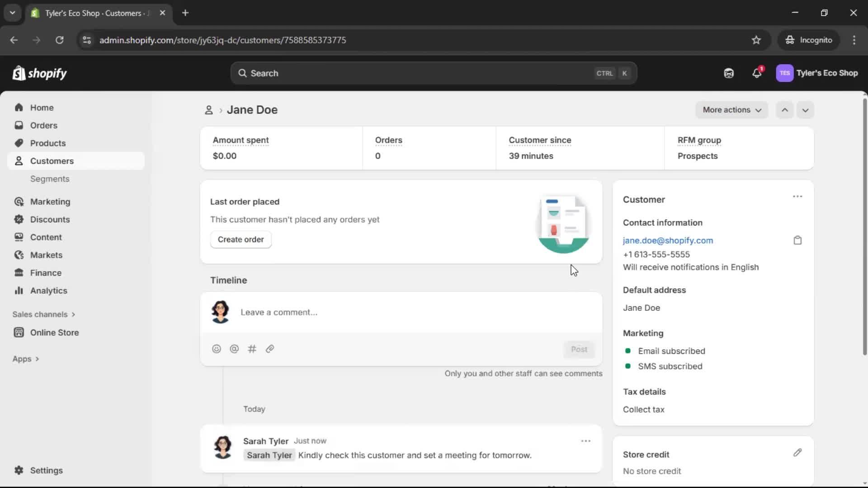Open notifications from the bell icon
This screenshot has height=488, width=868.
point(757,73)
